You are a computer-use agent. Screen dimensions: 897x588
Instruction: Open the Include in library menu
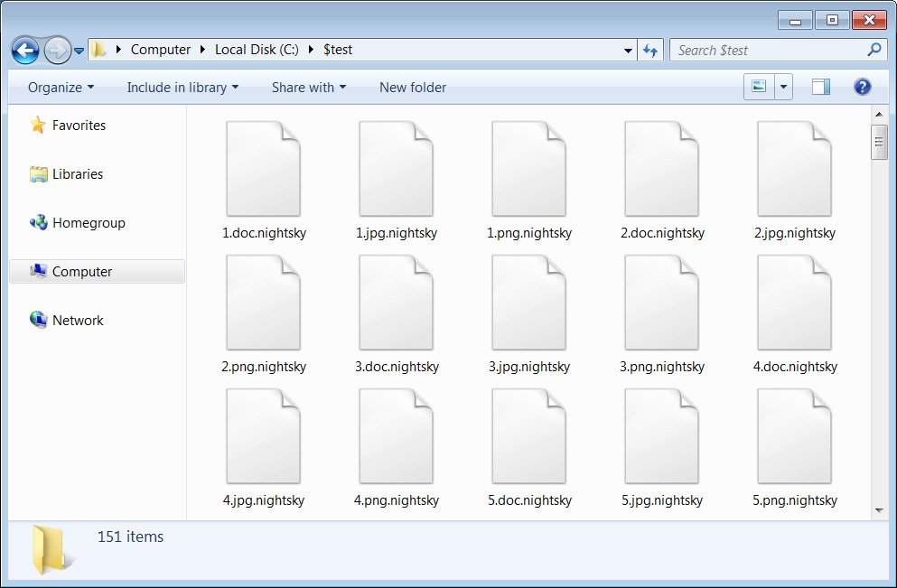point(182,88)
